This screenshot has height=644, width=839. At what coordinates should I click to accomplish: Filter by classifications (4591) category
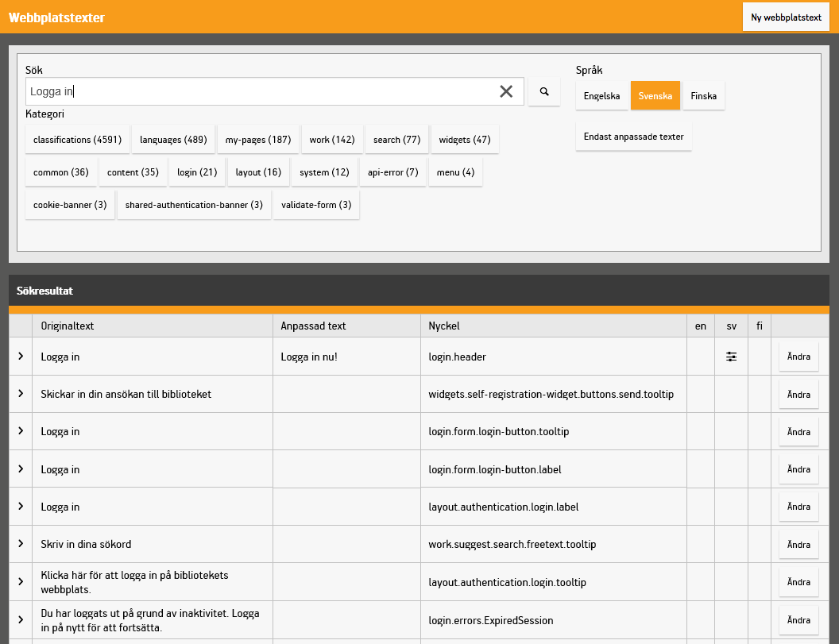click(x=77, y=140)
